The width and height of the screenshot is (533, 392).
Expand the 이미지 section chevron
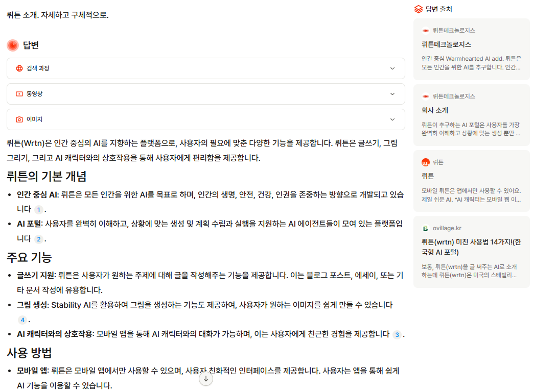coord(392,119)
